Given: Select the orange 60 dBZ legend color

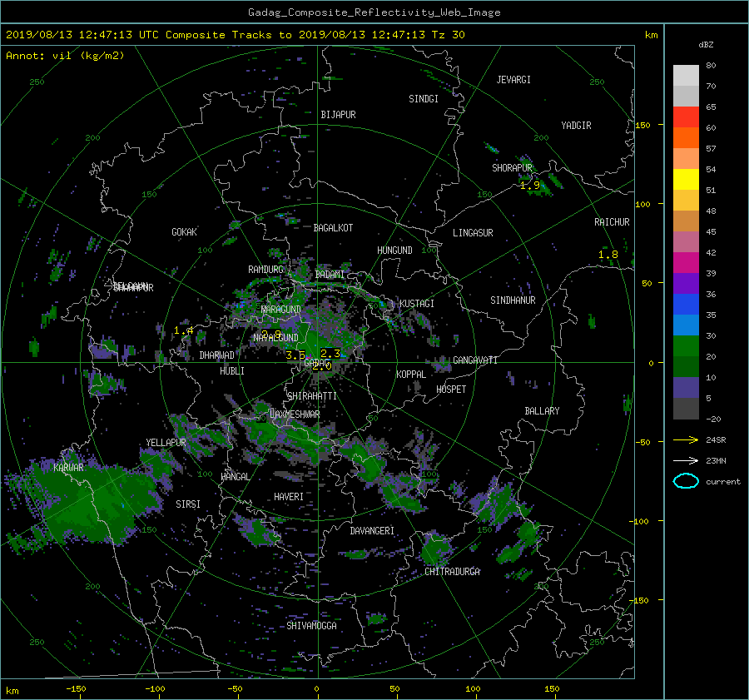Looking at the screenshot, I should 686,137.
